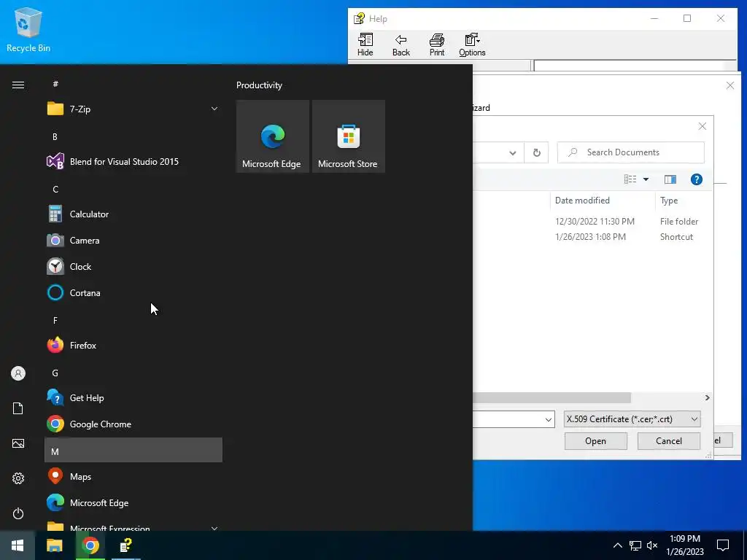Jump to letter section M

point(133,450)
